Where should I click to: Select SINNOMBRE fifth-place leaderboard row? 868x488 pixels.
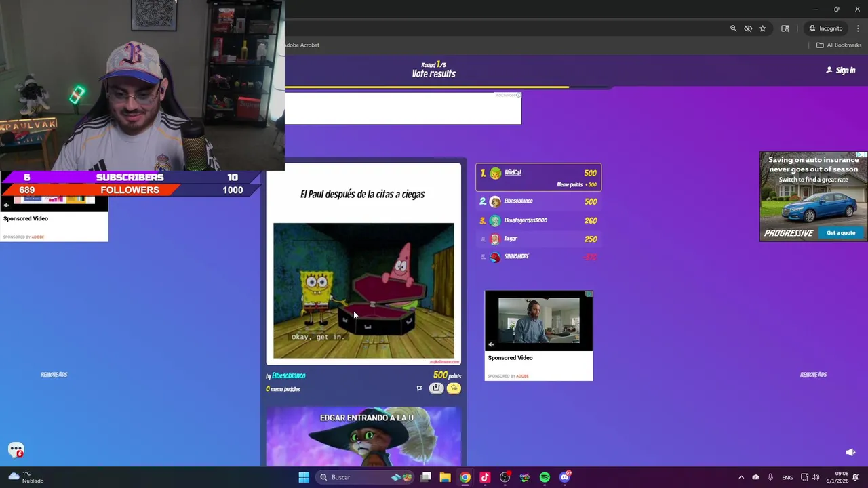[x=538, y=257]
